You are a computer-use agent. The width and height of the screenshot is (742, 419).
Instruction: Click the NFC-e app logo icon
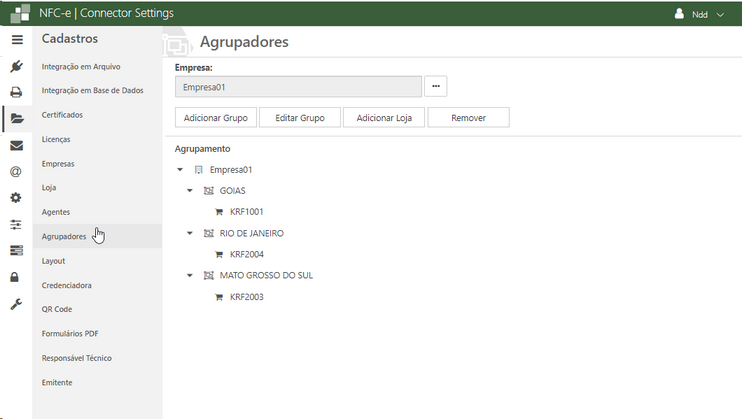click(20, 14)
